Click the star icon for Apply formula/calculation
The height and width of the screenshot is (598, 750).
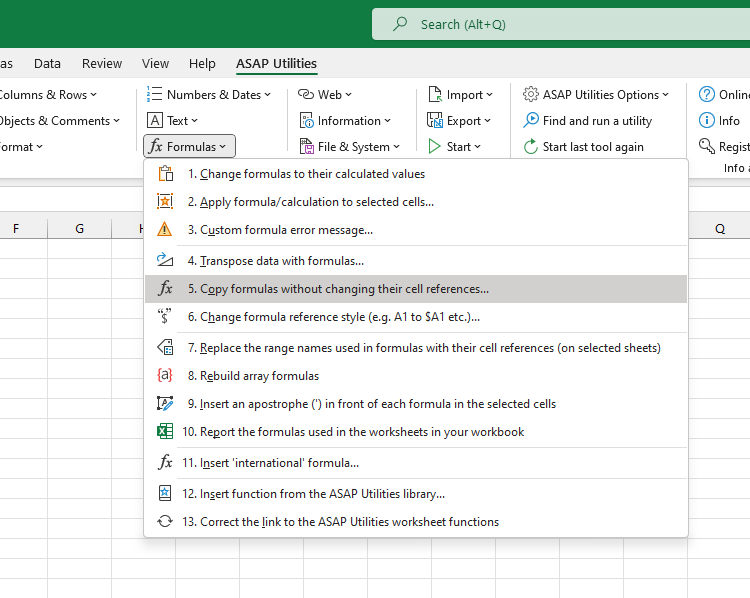(165, 201)
